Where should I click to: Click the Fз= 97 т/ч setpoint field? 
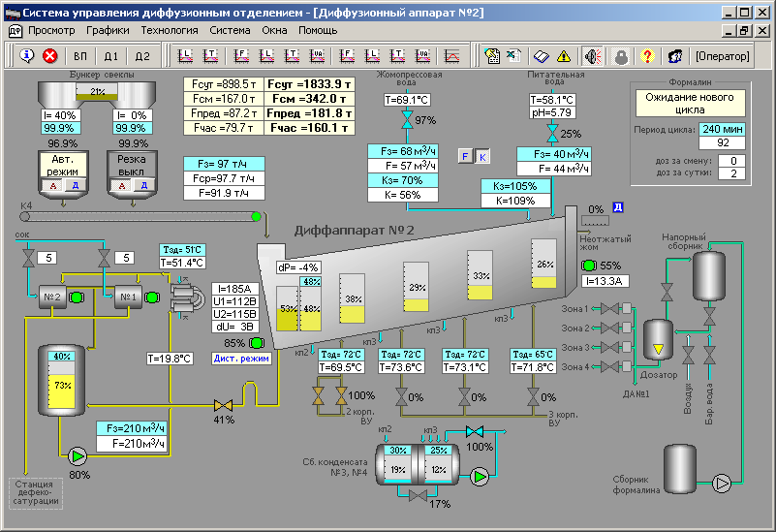224,164
